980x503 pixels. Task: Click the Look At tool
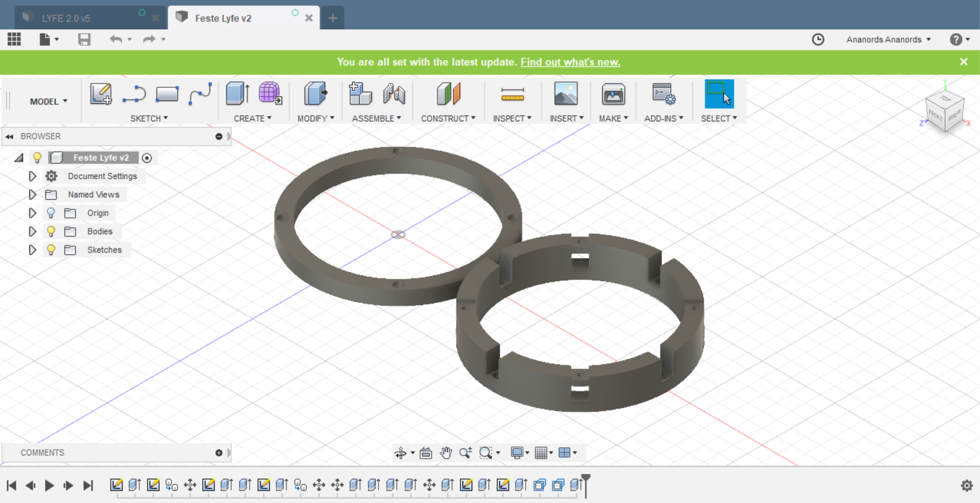(426, 453)
